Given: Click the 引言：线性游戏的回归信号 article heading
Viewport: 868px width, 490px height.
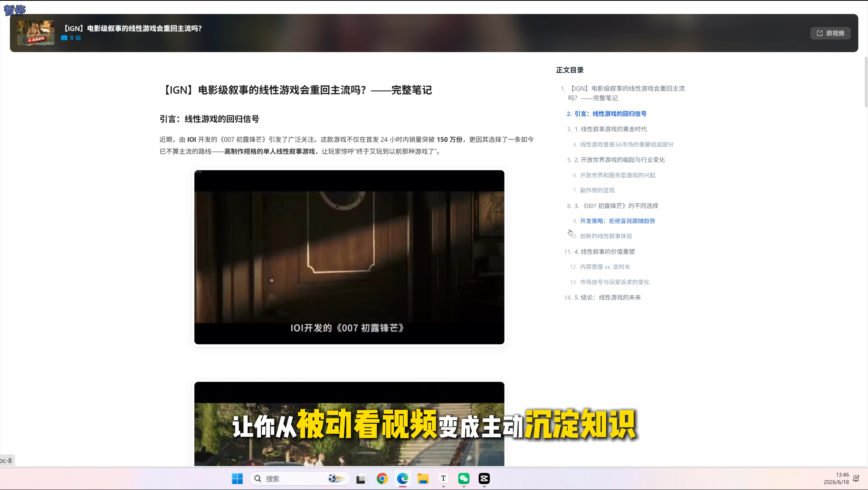Looking at the screenshot, I should (209, 119).
